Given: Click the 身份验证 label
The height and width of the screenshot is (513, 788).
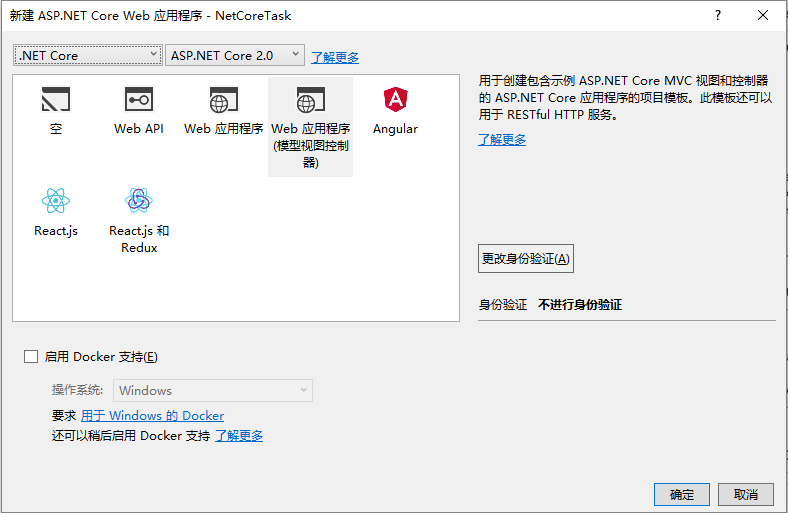Looking at the screenshot, I should click(x=503, y=304).
